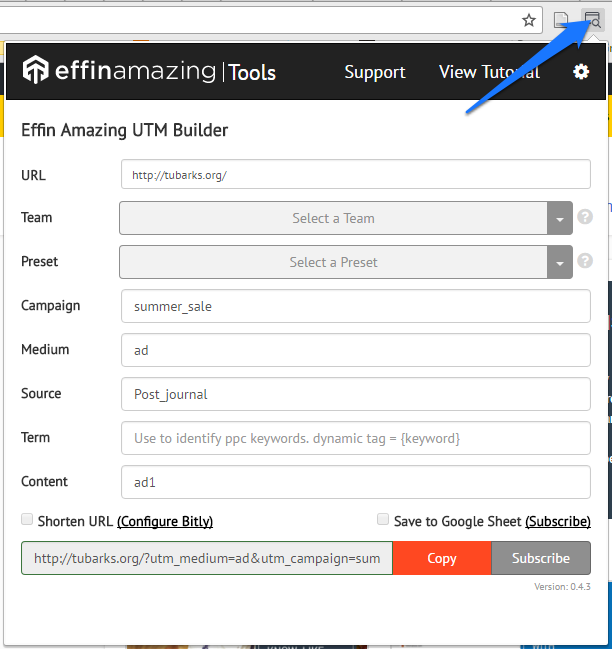Screen dimensions: 612x649
Task: Open settings via the gear icon
Action: [x=581, y=72]
